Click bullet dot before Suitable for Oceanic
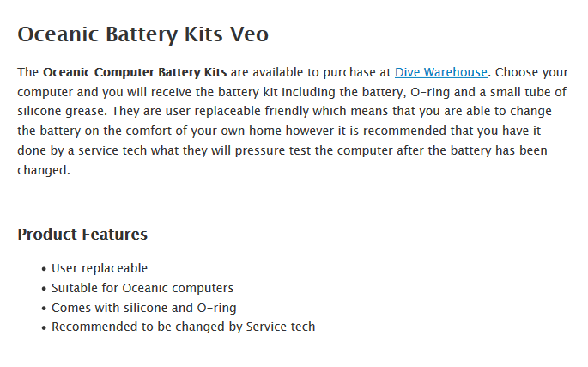The width and height of the screenshot is (588, 367). 44,289
